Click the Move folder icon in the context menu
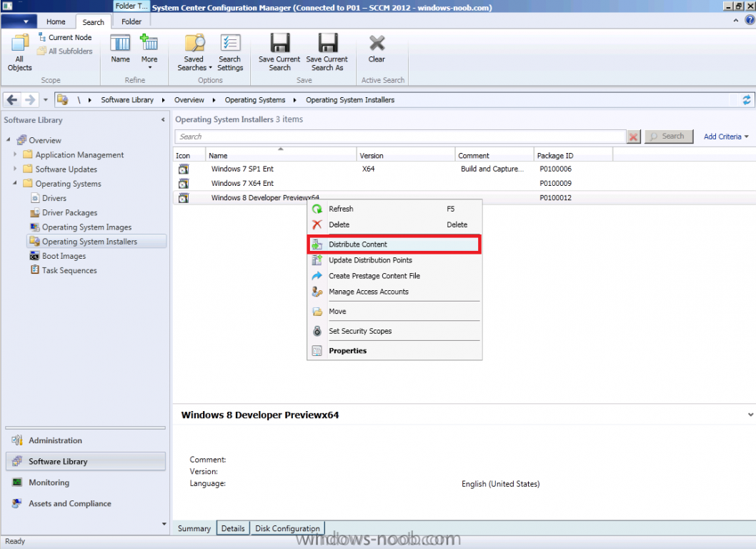Viewport: 756px width, 549px height. point(317,312)
